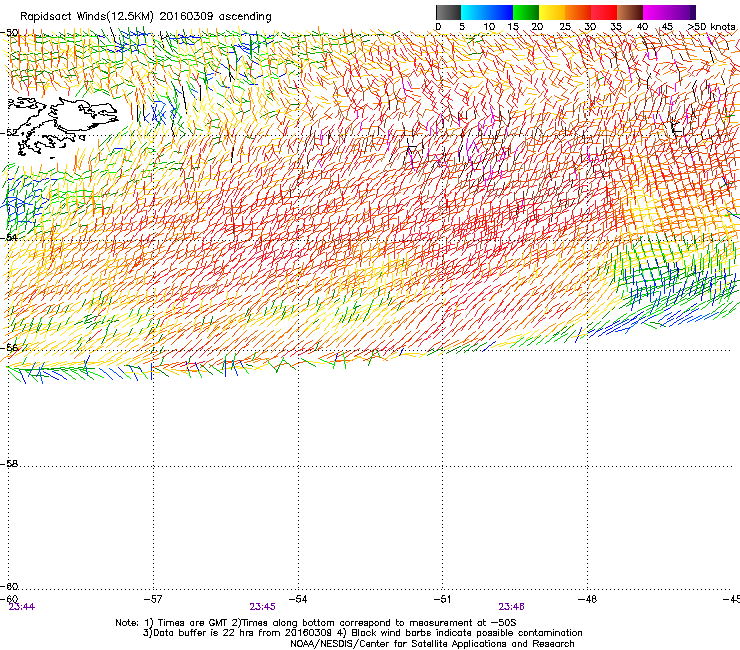This screenshot has height=650, width=740.
Task: Click the -48 longitude axis label
Action: click(x=588, y=599)
